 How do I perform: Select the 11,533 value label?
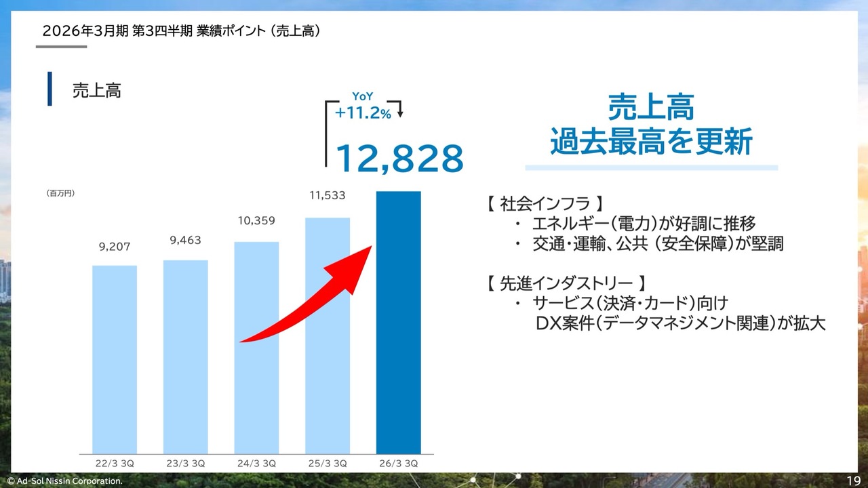tap(328, 195)
